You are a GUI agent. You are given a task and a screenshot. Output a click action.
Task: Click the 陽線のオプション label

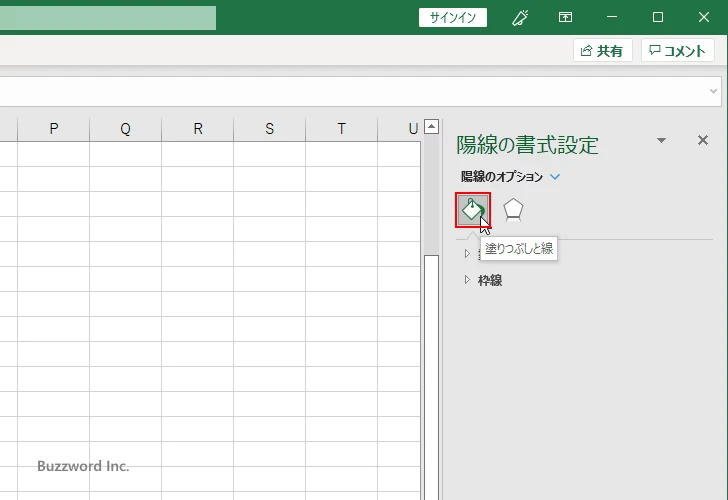point(502,177)
